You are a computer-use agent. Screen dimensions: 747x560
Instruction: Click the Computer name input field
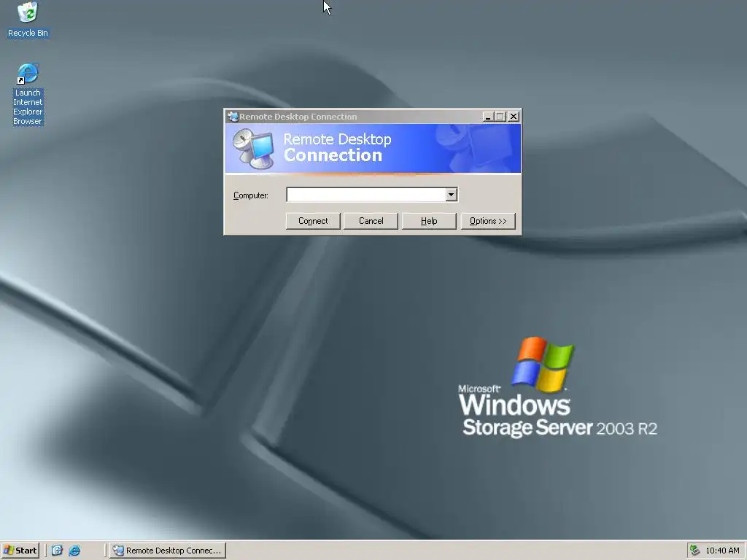point(366,194)
